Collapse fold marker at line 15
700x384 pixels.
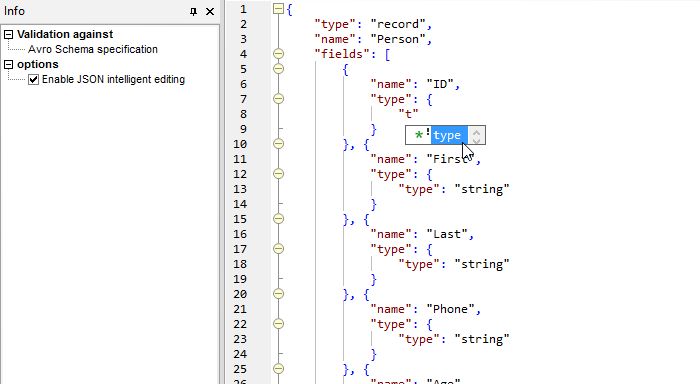(278, 219)
